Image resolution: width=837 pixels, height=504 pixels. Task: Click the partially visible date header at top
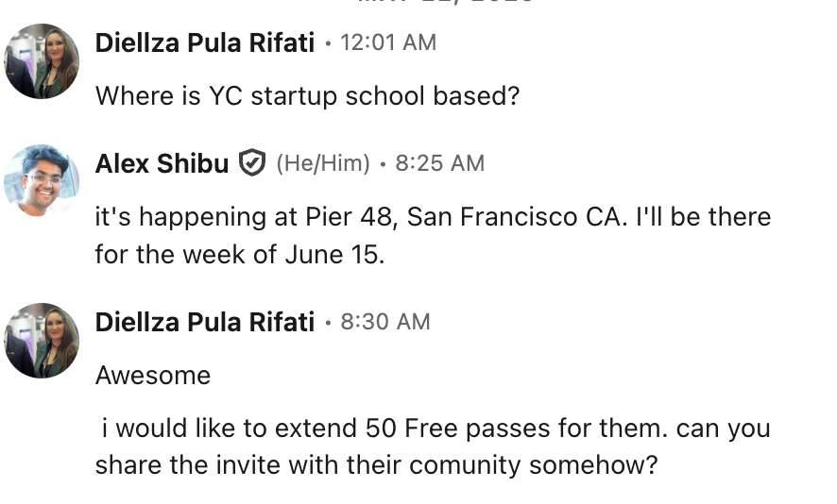(x=444, y=4)
